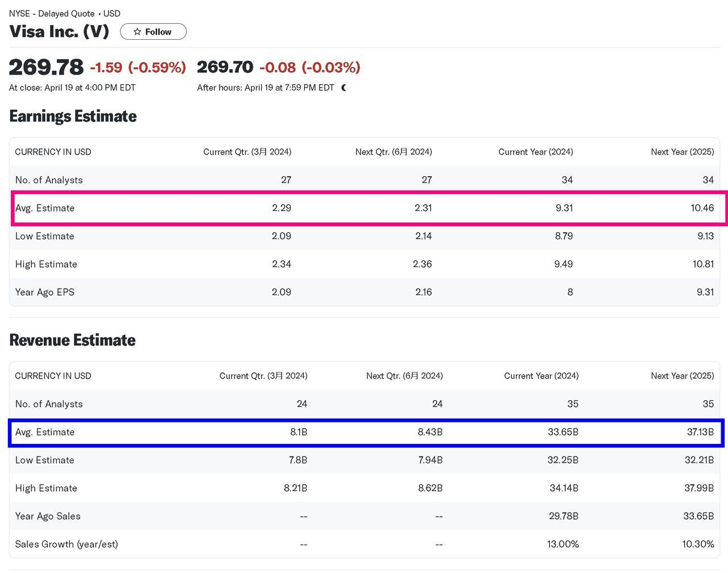Click the Year Ago EPS row label
Viewport: 728px width, 573px height.
click(45, 292)
